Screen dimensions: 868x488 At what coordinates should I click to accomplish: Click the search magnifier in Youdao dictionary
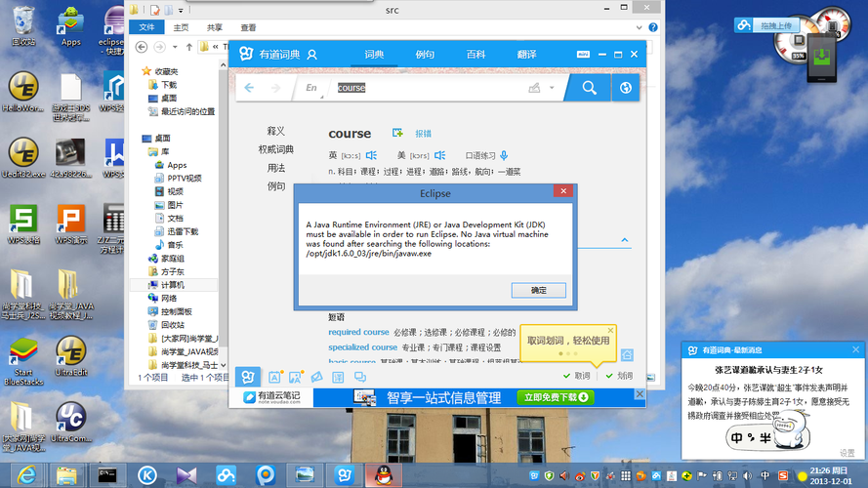pyautogui.click(x=589, y=88)
